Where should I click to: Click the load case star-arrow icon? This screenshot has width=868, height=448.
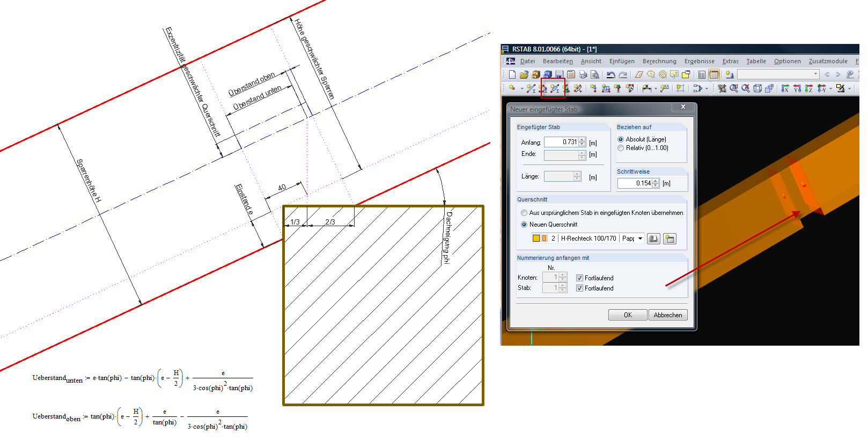(730, 74)
